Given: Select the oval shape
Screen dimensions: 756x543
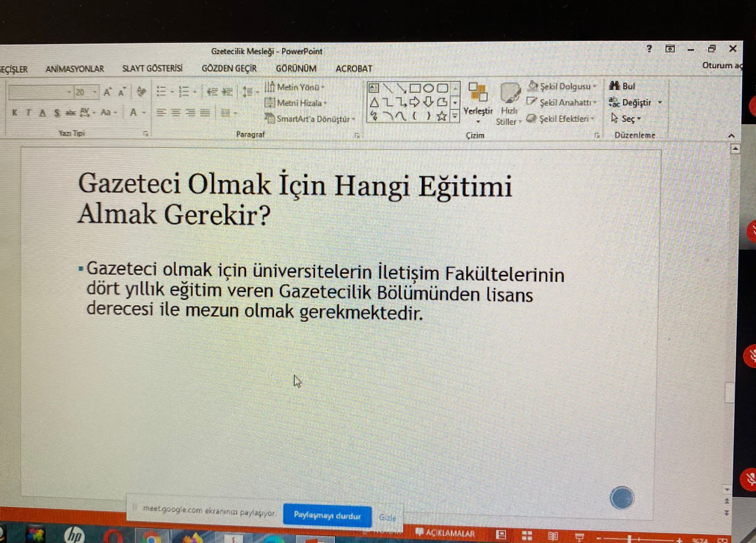Looking at the screenshot, I should 428,88.
